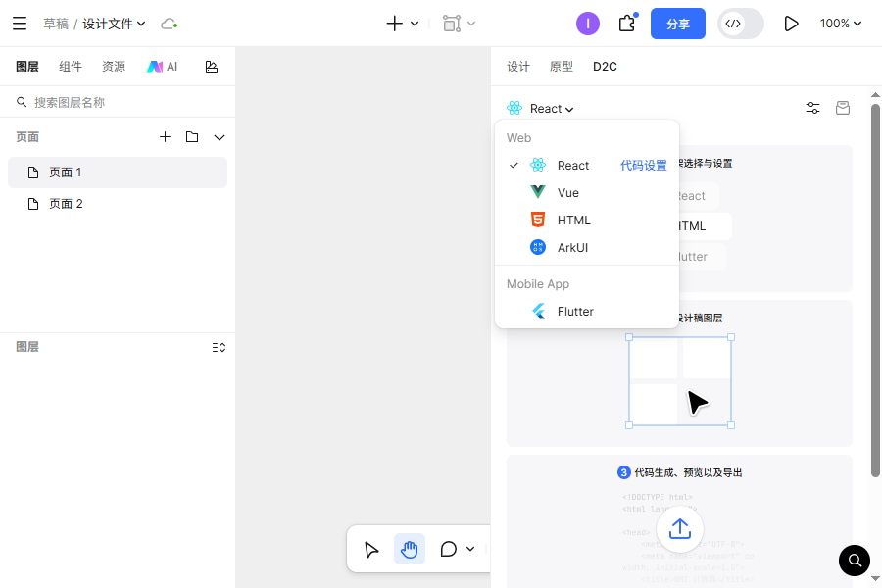Screen dimensions: 882x588
Task: Collapse the pages list chevron
Action: [220, 137]
